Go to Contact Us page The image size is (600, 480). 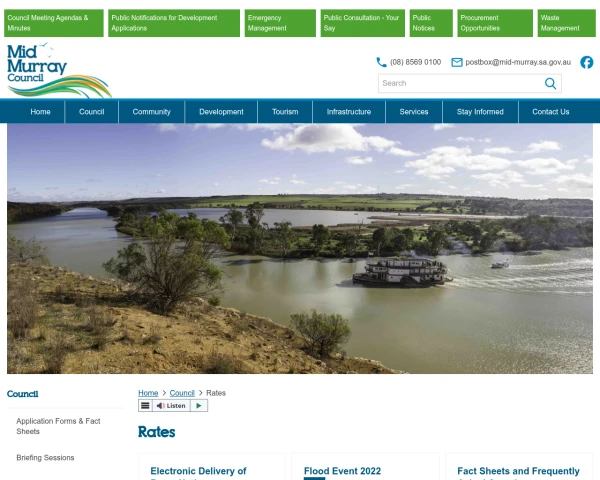550,112
